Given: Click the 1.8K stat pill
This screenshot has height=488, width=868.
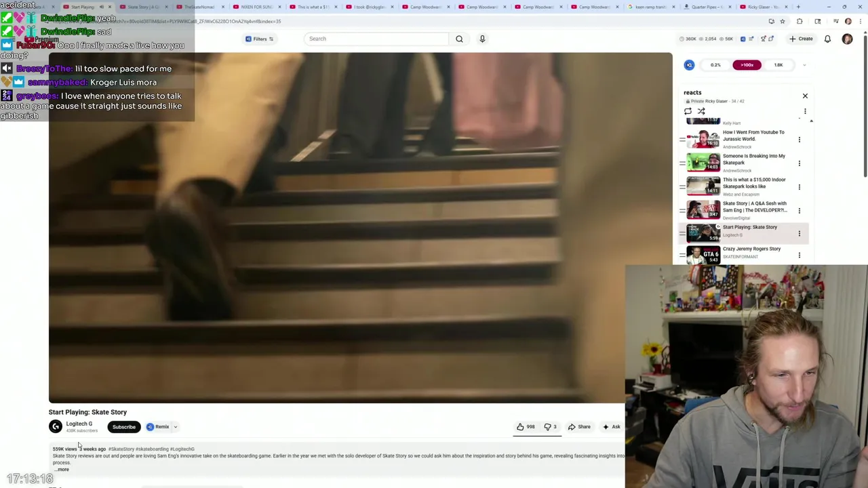Looking at the screenshot, I should click(x=778, y=65).
